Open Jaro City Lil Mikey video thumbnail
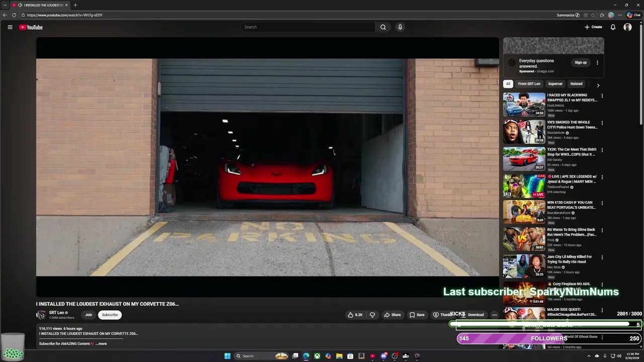Screen dimensions: 644x362 524,266
